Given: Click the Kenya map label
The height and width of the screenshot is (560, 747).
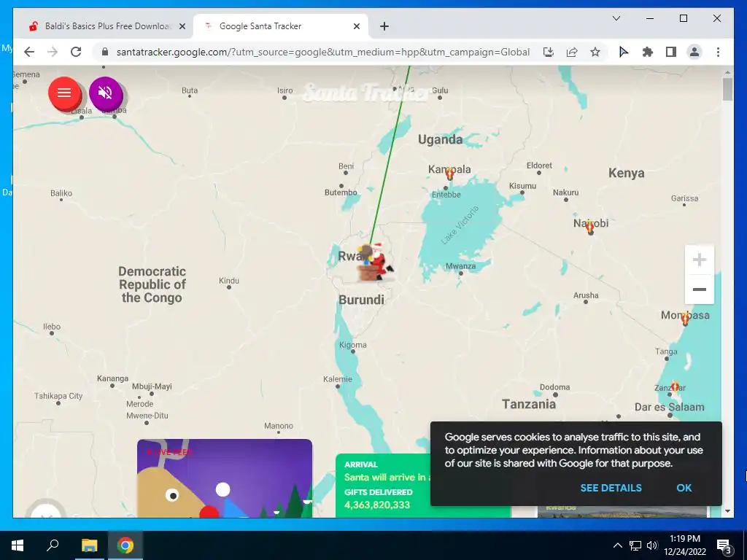Looking at the screenshot, I should (x=626, y=173).
